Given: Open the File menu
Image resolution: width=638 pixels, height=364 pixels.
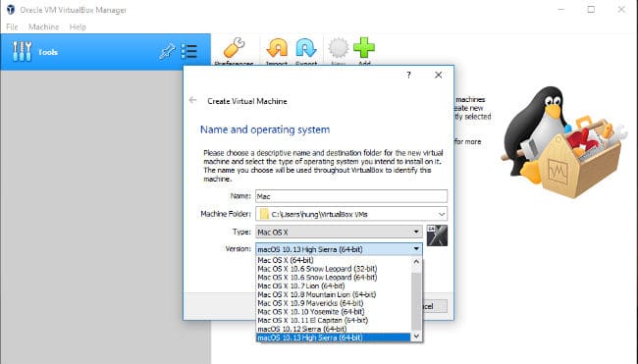Looking at the screenshot, I should click(12, 26).
